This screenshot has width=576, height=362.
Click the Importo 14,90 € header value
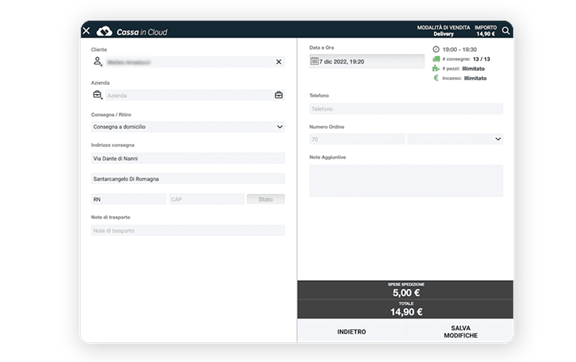[x=486, y=34]
